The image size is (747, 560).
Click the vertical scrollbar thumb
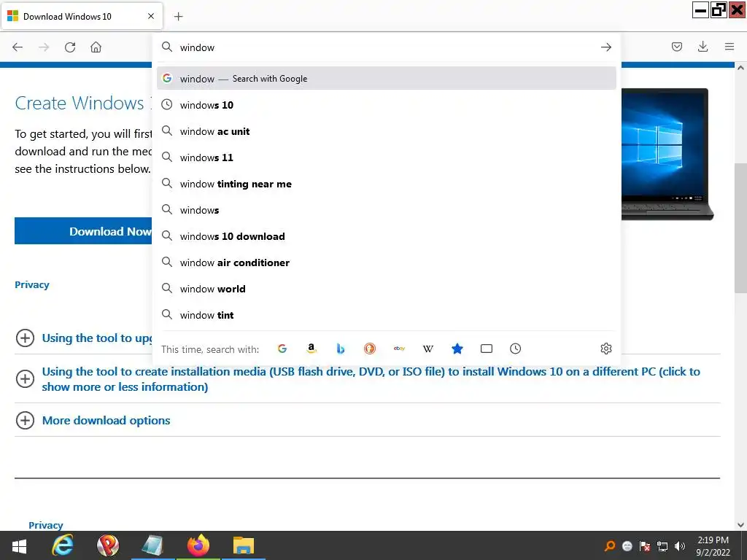[740, 228]
